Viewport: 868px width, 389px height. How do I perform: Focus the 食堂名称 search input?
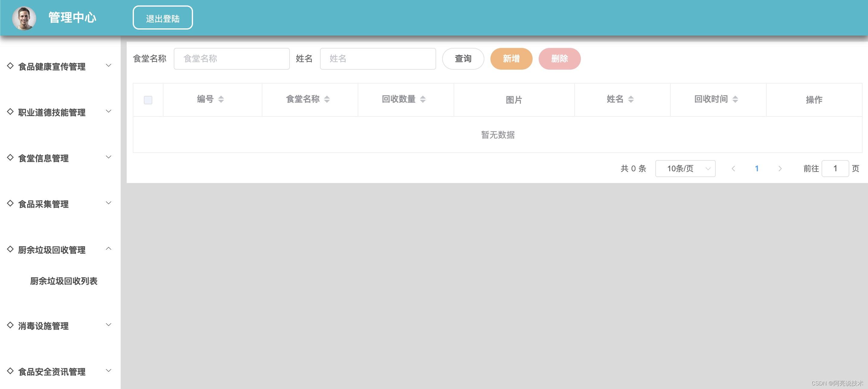(232, 59)
